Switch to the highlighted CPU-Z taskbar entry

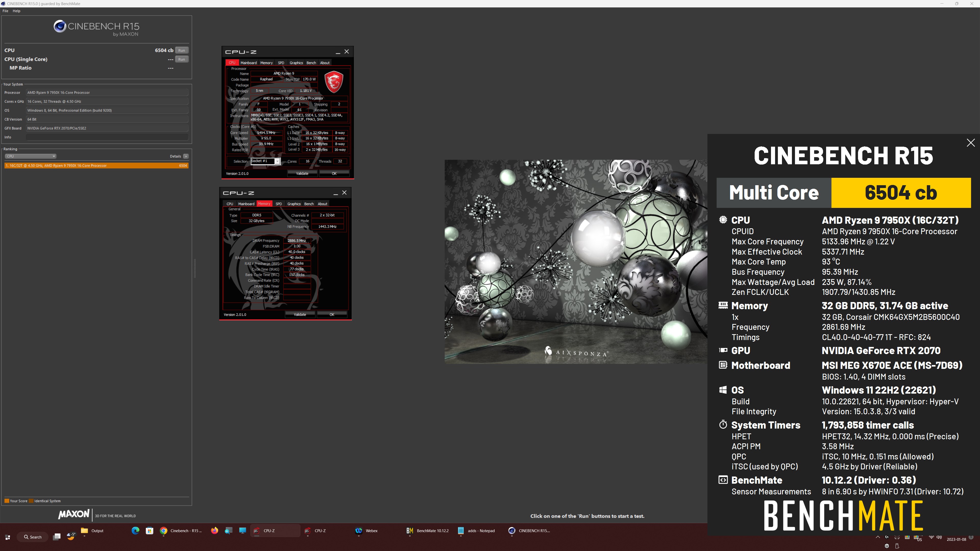coord(275,531)
